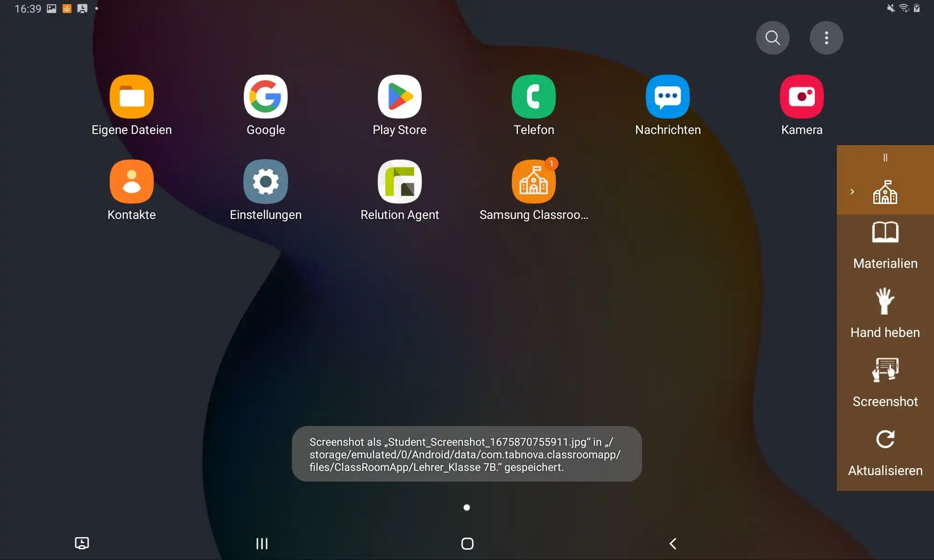Viewport: 934px width, 560px height.
Task: Tap the battery status icon
Action: (917, 8)
